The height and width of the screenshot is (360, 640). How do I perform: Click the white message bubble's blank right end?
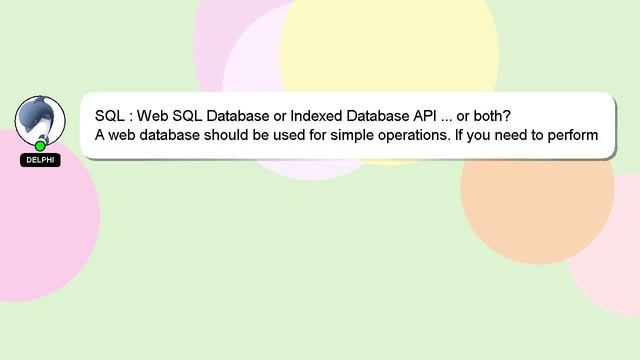pos(607,125)
